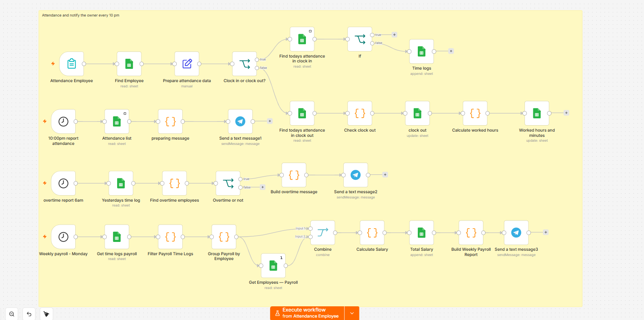Select the Calculate worked hours code node
The image size is (644, 320).
click(475, 113)
